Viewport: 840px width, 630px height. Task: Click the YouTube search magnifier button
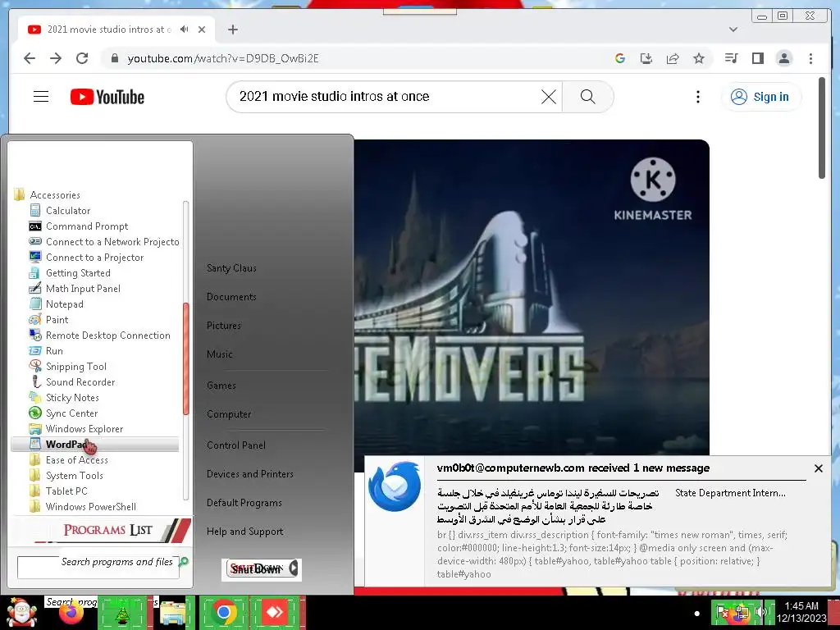pos(587,97)
